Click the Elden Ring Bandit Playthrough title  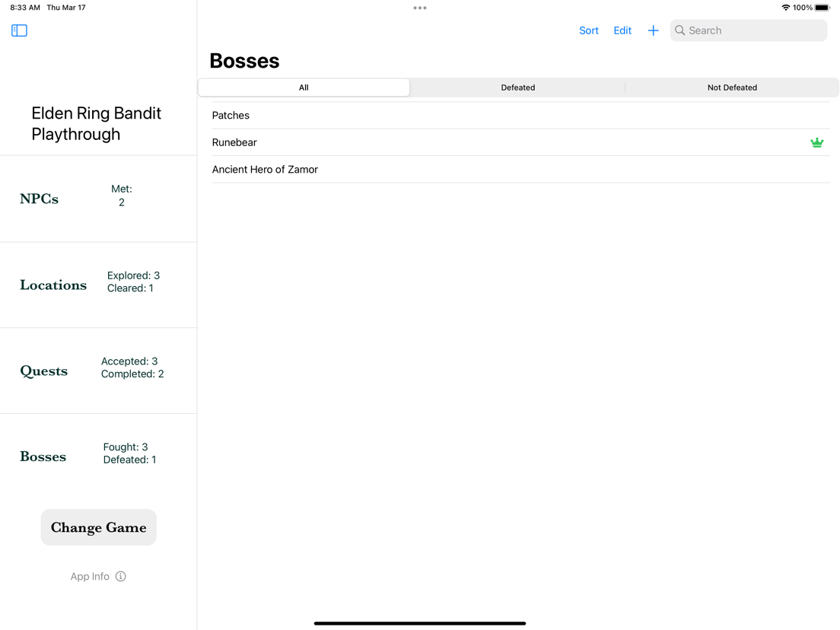pos(97,124)
